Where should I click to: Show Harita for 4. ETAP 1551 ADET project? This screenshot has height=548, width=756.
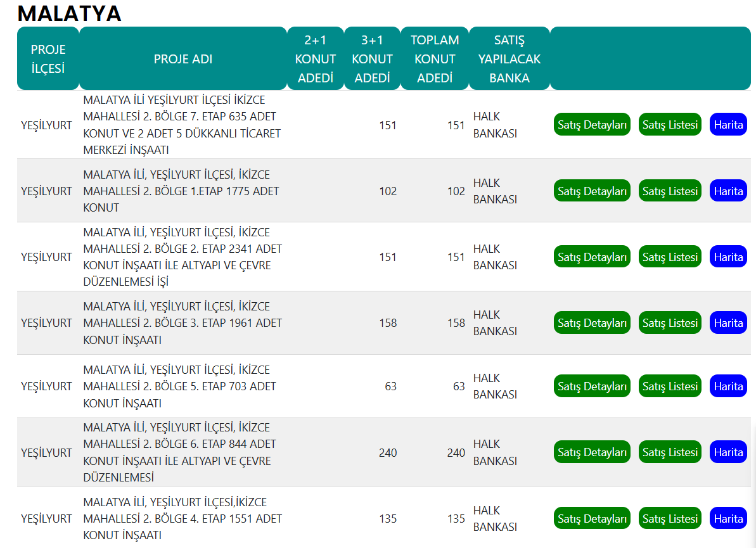(728, 519)
